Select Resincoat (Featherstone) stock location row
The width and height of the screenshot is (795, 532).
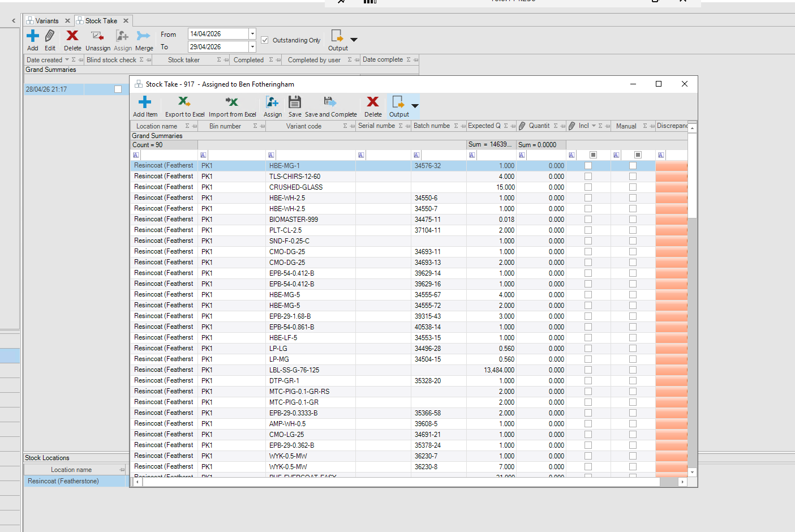pos(76,481)
